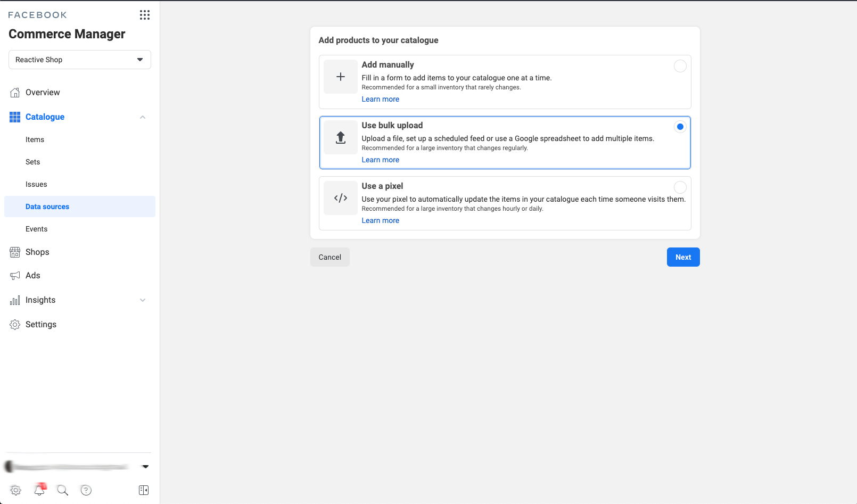
Task: Open the Reactive Shop dropdown
Action: [x=80, y=60]
